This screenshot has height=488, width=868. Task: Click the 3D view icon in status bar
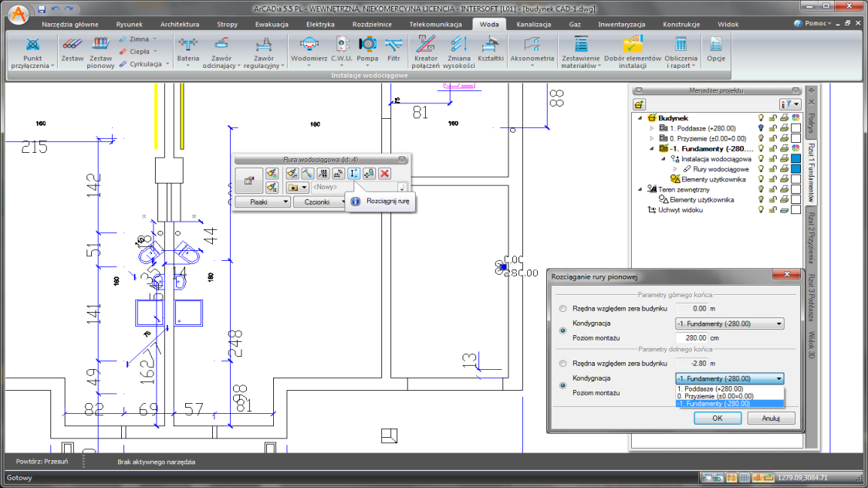pyautogui.click(x=719, y=477)
